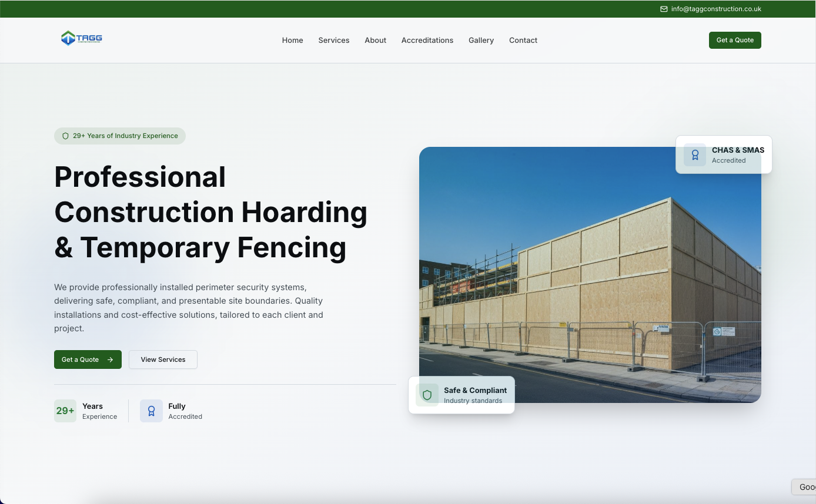
Task: Click the arrow icon in hero Get a Quote button
Action: [x=110, y=359]
